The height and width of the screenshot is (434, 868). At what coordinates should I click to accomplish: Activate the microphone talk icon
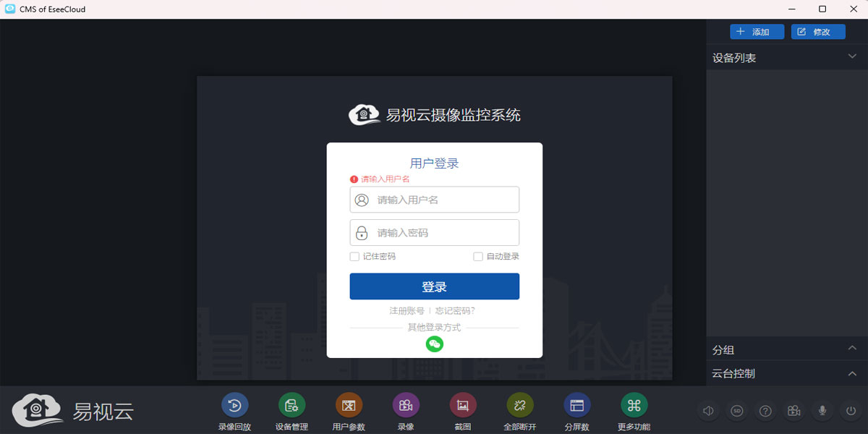822,410
